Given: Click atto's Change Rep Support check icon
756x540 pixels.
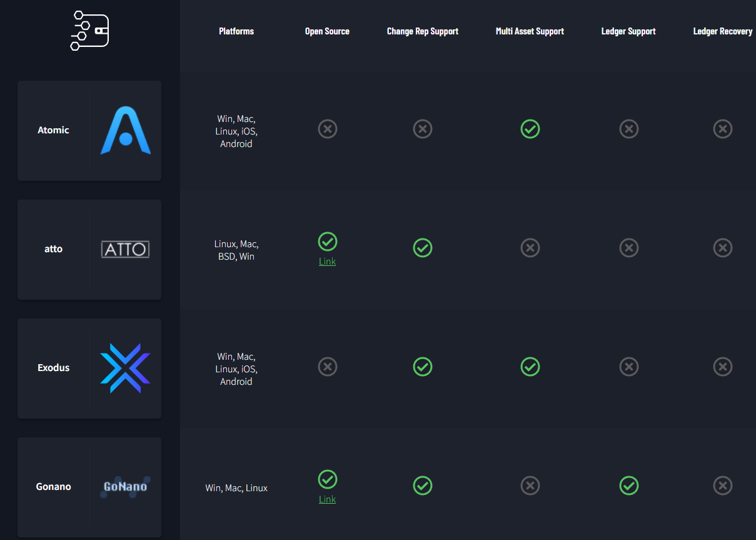Looking at the screenshot, I should pos(423,248).
